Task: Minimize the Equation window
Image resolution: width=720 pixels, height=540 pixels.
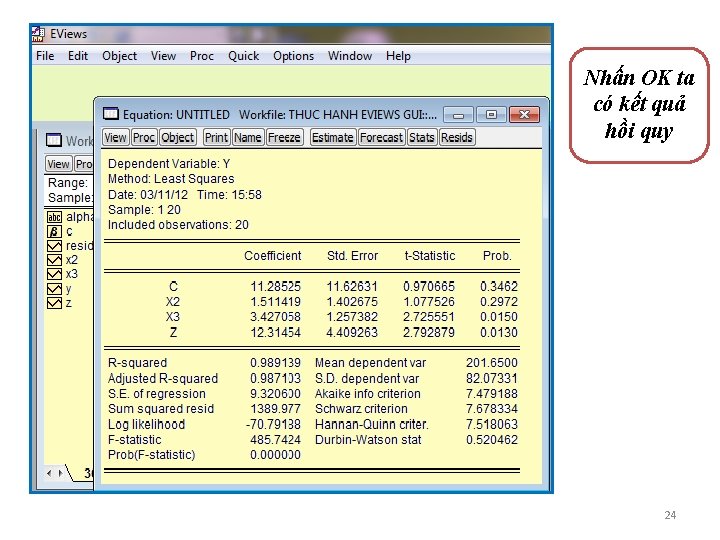Action: [459, 115]
